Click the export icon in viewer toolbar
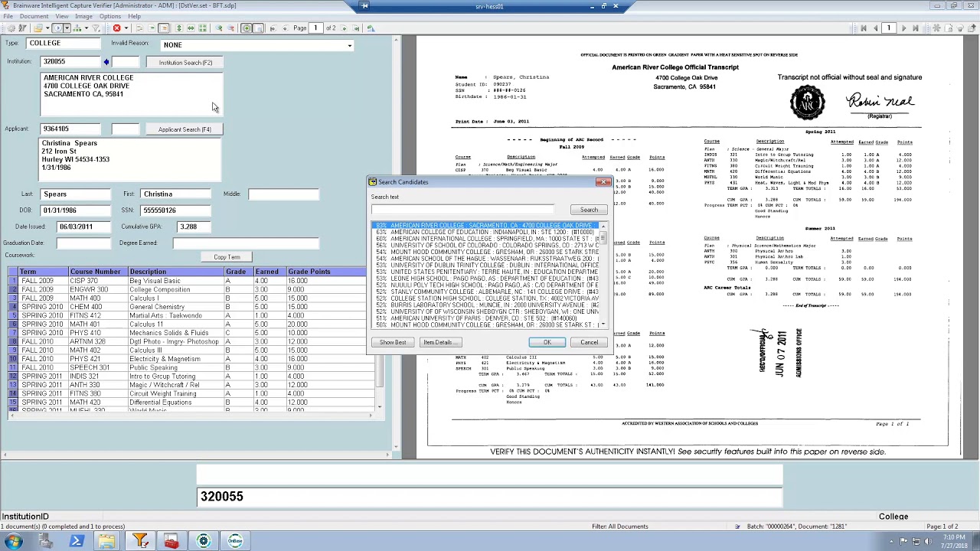This screenshot has height=551, width=980. tap(972, 28)
